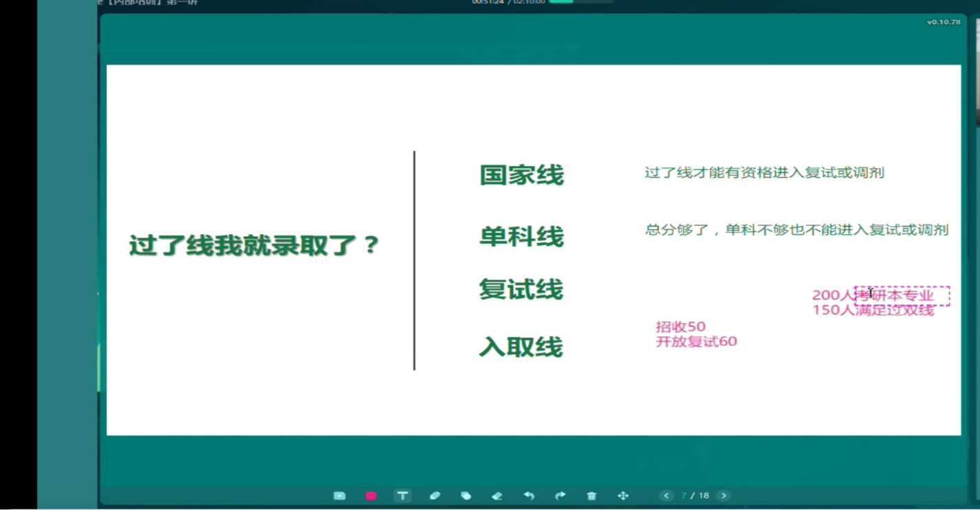Viewport: 980px width, 510px height.
Task: Redo the last annotation
Action: coord(560,496)
